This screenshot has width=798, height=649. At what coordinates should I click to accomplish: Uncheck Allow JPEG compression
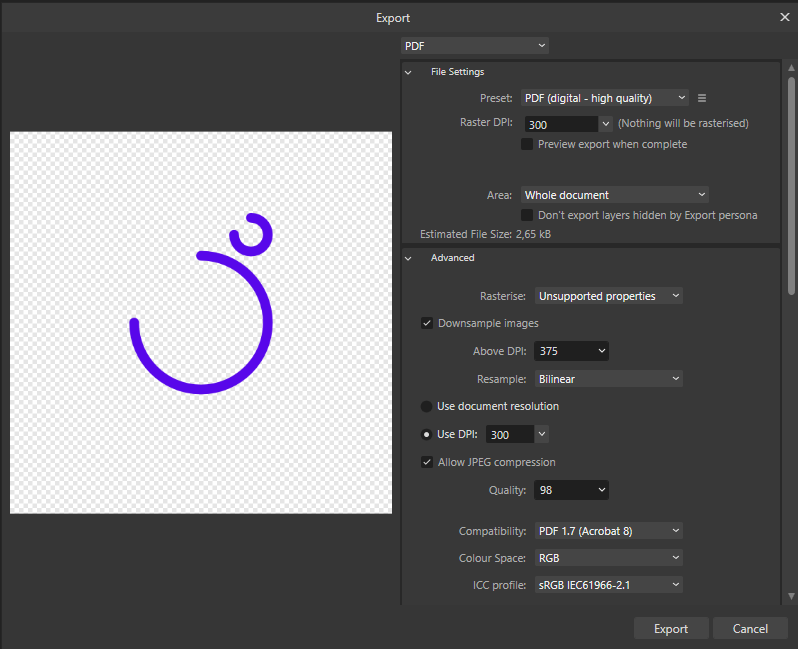pos(426,462)
